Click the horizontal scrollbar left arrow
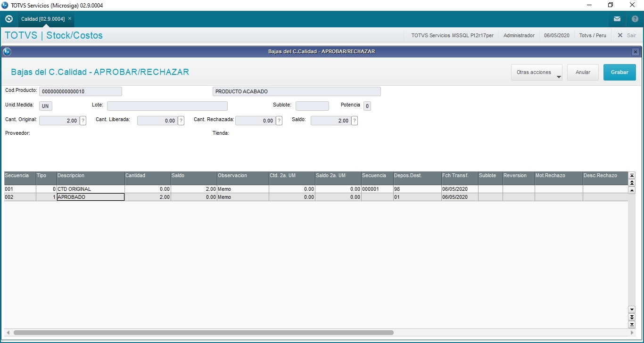 pos(7,333)
